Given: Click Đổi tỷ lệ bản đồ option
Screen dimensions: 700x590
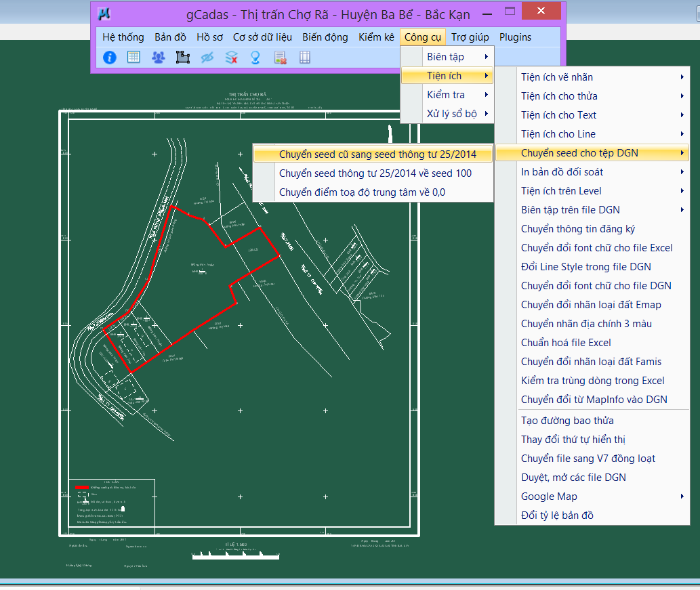Looking at the screenshot, I should tap(557, 515).
